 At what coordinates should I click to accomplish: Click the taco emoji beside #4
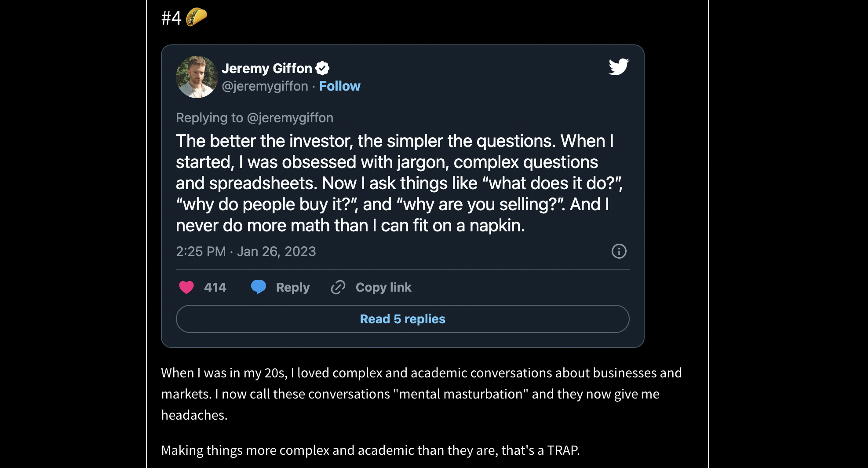coord(196,18)
